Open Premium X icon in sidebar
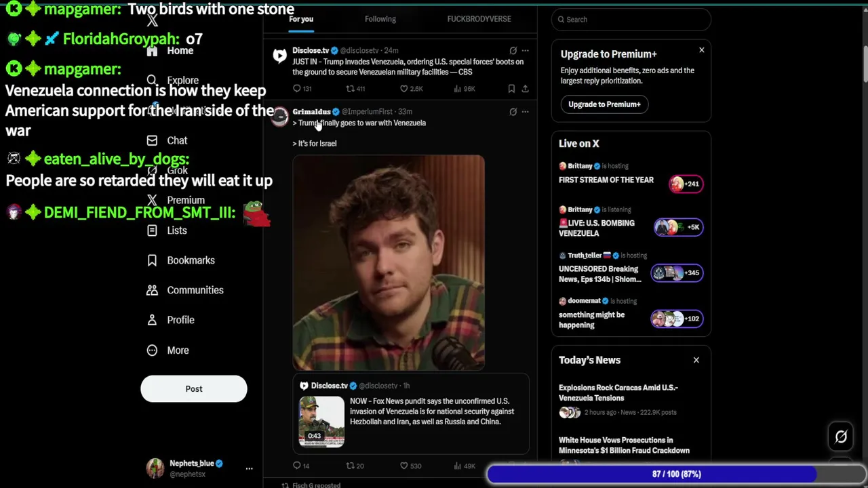This screenshot has width=868, height=488. coord(152,200)
